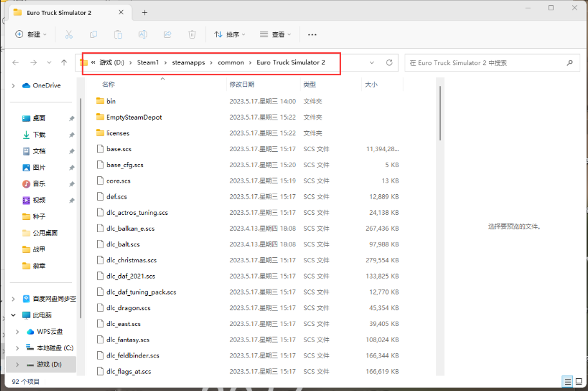
Task: Click the Copy icon in toolbar
Action: (93, 35)
